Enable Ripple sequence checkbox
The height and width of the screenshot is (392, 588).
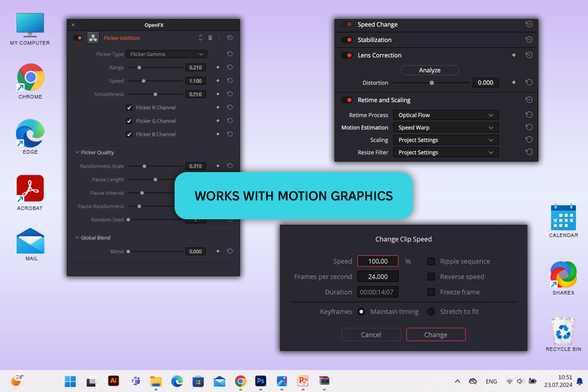point(431,261)
